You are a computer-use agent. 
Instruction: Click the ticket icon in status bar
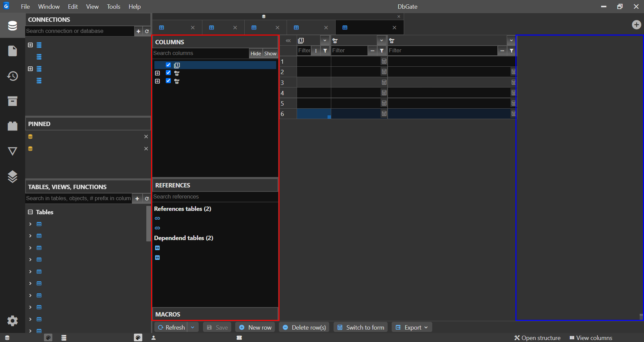pyautogui.click(x=239, y=338)
